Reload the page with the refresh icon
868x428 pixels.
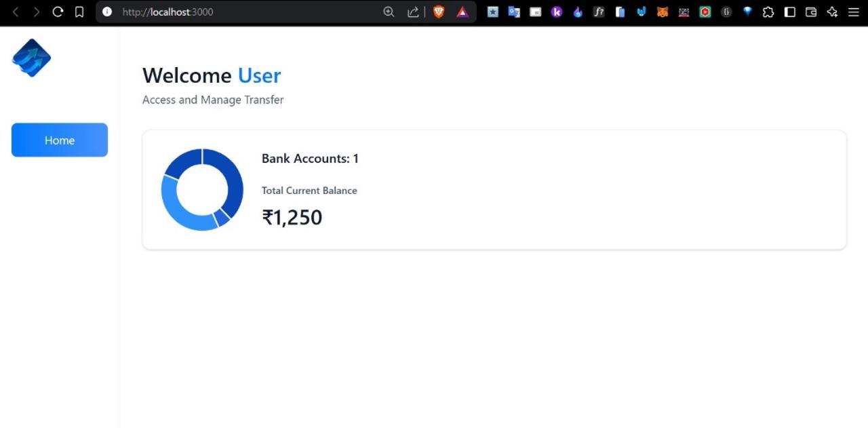58,12
